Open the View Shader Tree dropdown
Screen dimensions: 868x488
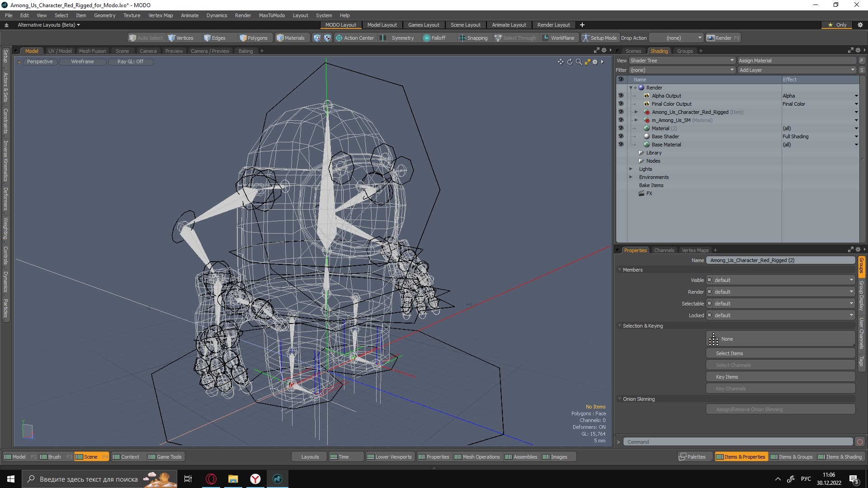click(682, 61)
